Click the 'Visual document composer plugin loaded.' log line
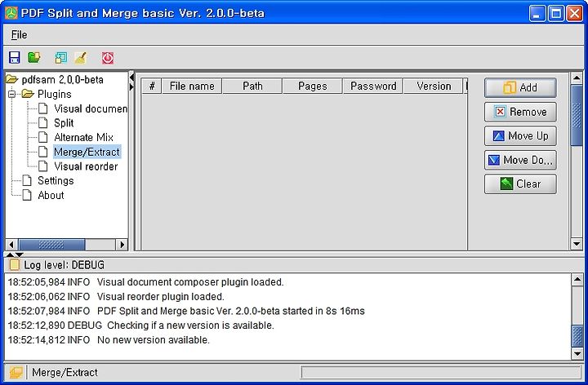 tap(146, 282)
